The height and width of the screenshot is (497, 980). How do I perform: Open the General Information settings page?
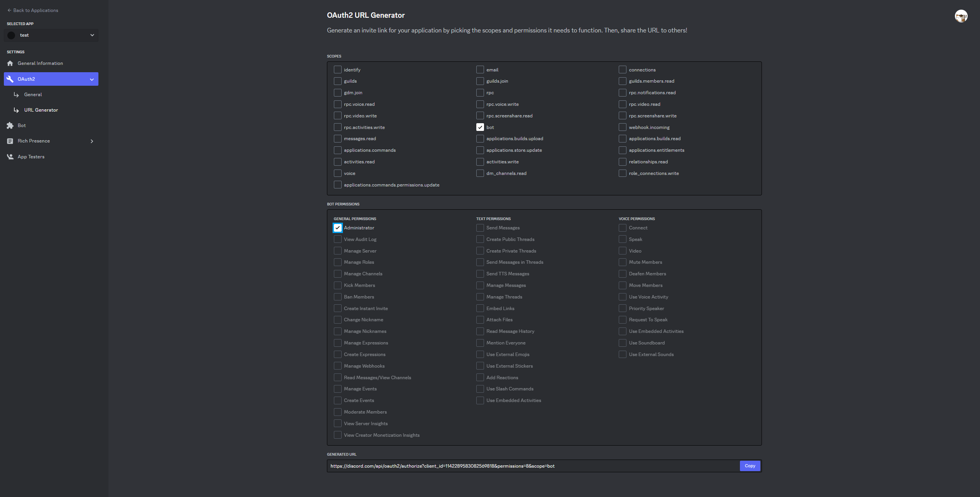pos(51,63)
